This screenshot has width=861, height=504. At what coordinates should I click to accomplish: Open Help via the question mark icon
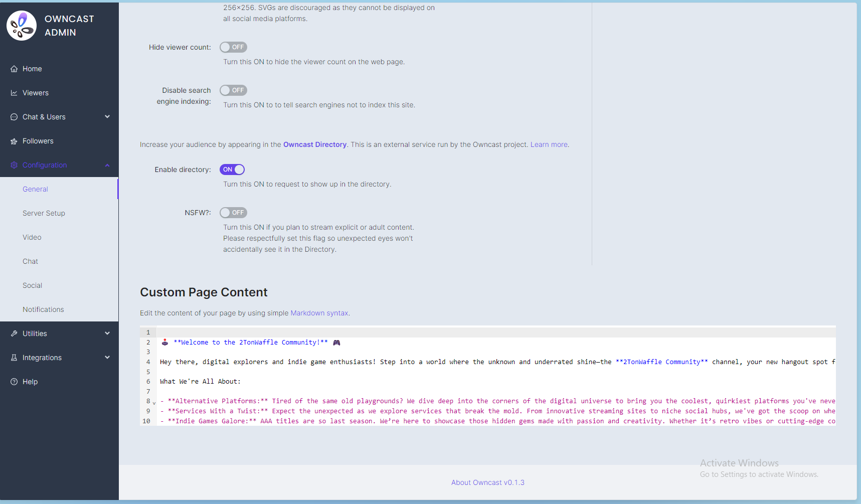(14, 382)
